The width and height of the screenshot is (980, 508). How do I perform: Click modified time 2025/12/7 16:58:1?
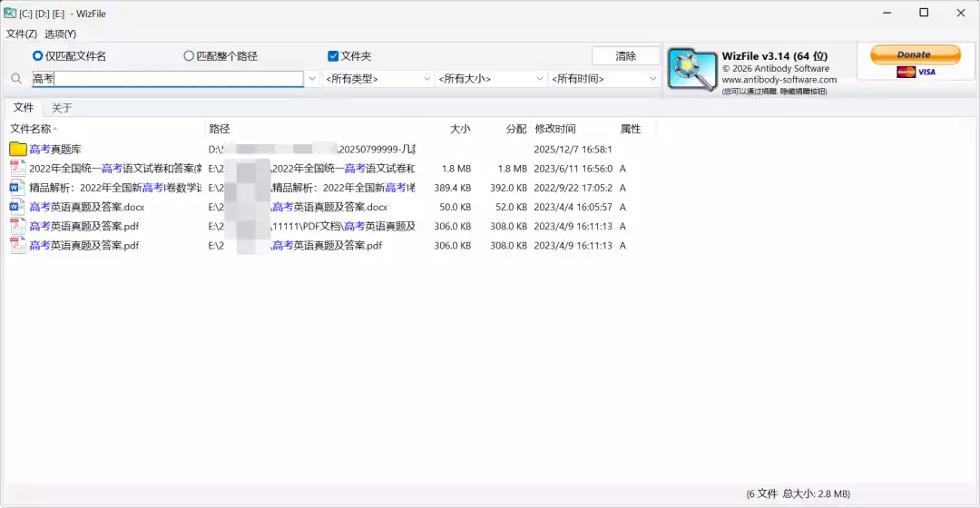573,150
